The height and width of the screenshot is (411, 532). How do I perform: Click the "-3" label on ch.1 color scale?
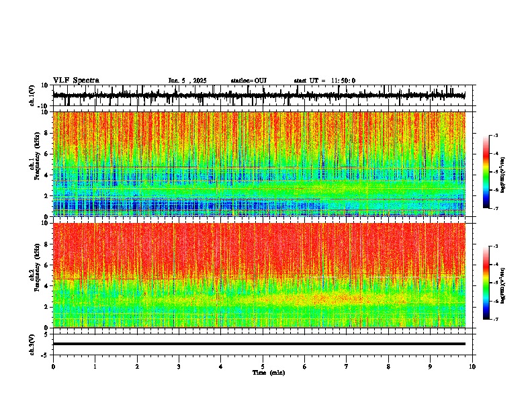(x=495, y=135)
